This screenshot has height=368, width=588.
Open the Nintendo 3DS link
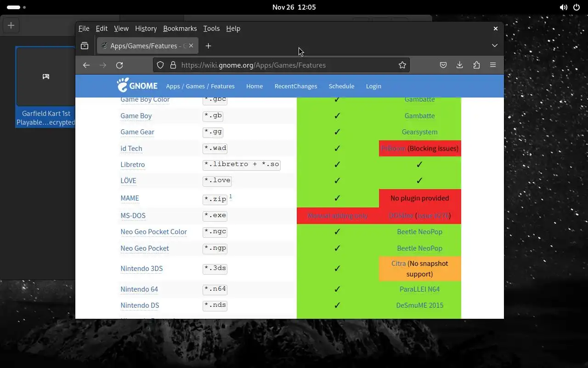point(141,269)
